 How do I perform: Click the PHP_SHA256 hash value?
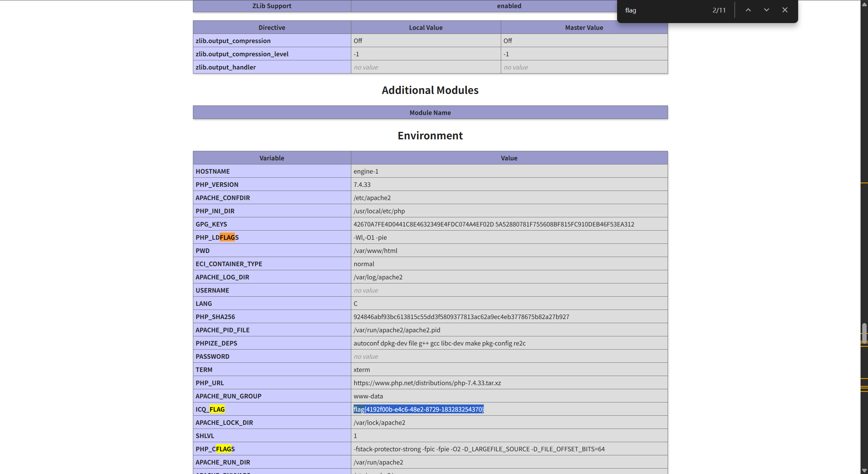point(461,317)
